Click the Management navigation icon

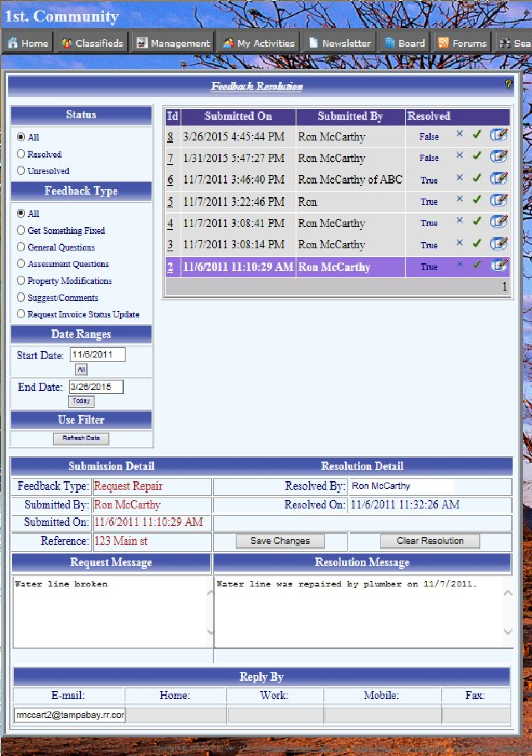143,42
